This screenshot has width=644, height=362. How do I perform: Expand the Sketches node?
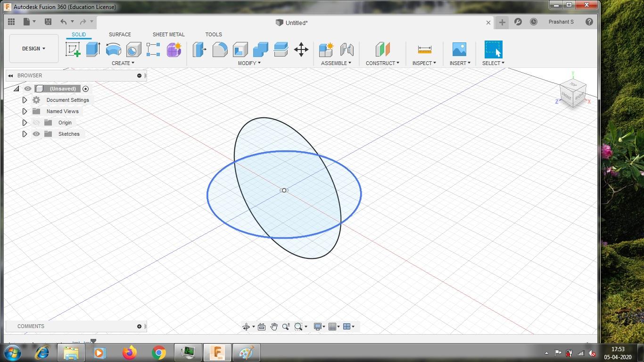coord(25,134)
